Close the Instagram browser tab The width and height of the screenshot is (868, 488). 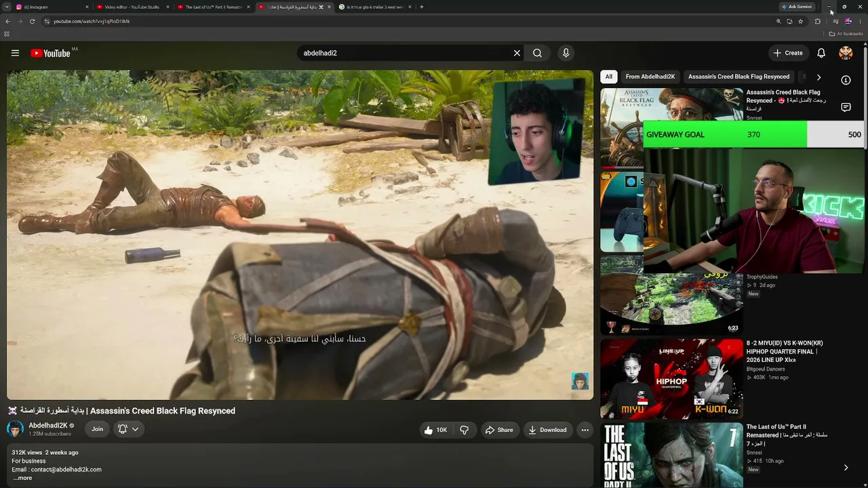coord(87,7)
